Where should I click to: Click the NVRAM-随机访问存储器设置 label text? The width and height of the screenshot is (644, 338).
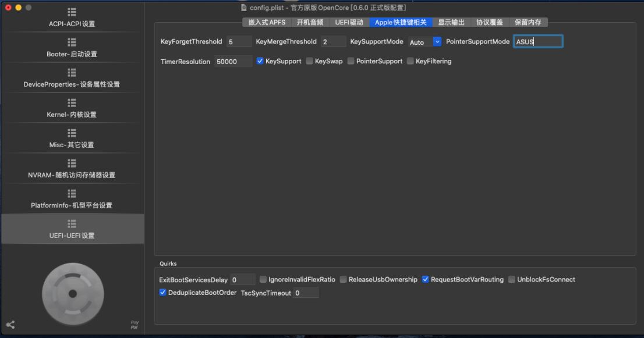pyautogui.click(x=72, y=175)
